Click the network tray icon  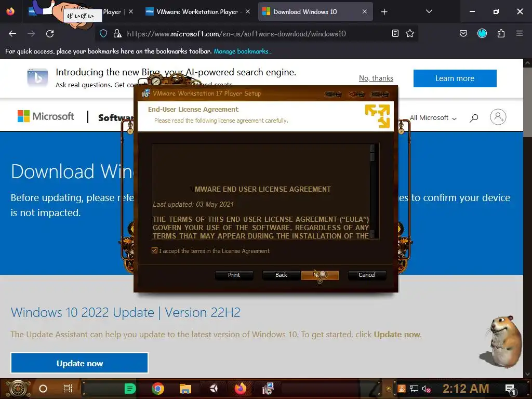[414, 389]
